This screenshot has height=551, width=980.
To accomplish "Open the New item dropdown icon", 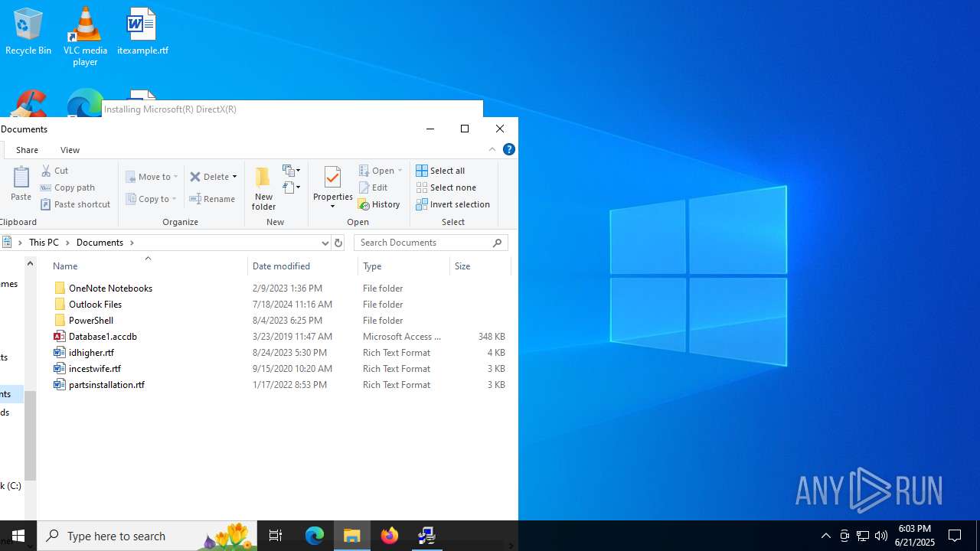I will tap(292, 170).
